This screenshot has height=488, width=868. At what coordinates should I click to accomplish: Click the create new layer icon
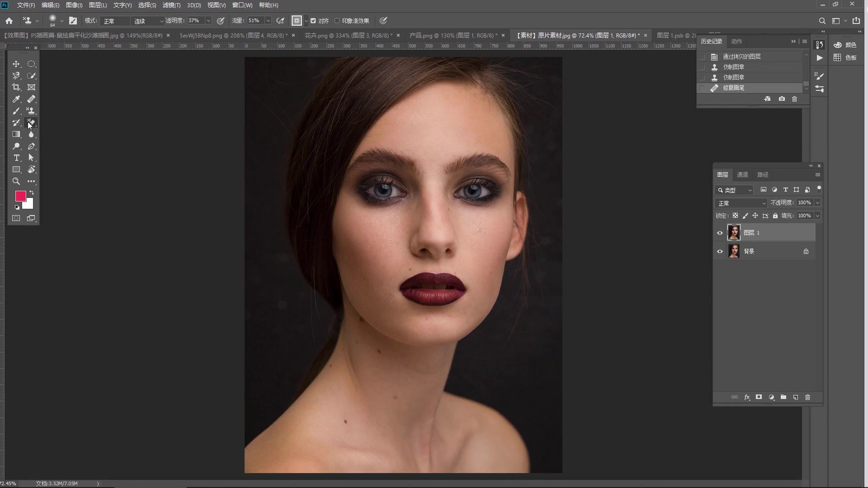pyautogui.click(x=796, y=397)
